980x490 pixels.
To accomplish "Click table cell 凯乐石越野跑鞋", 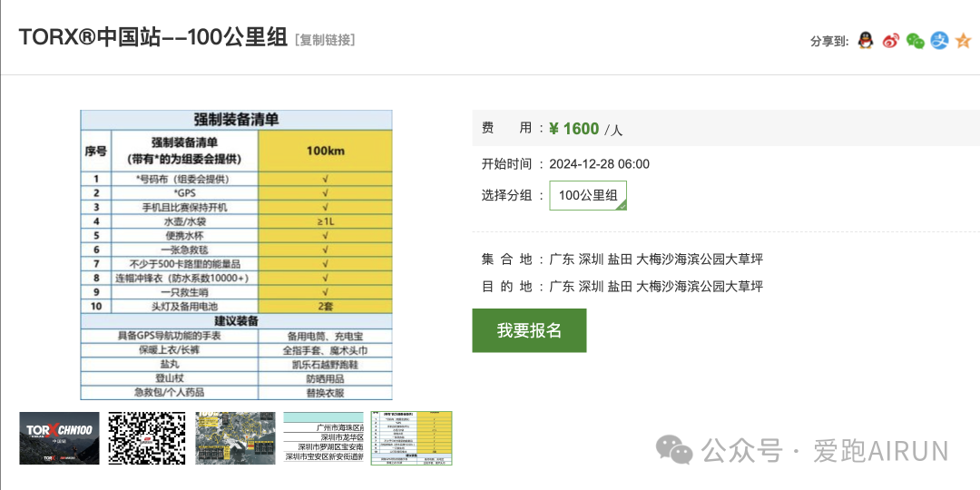I will click(325, 364).
